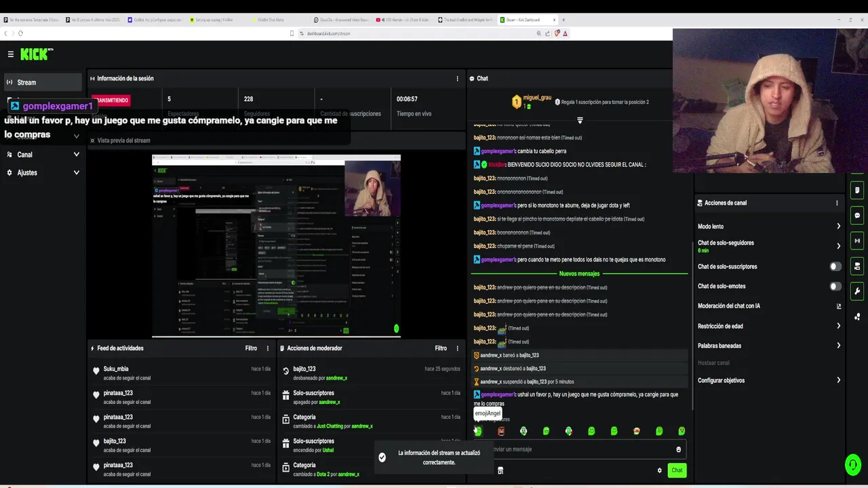
Task: Toggle Chat de solo-emotes switch
Action: point(835,286)
